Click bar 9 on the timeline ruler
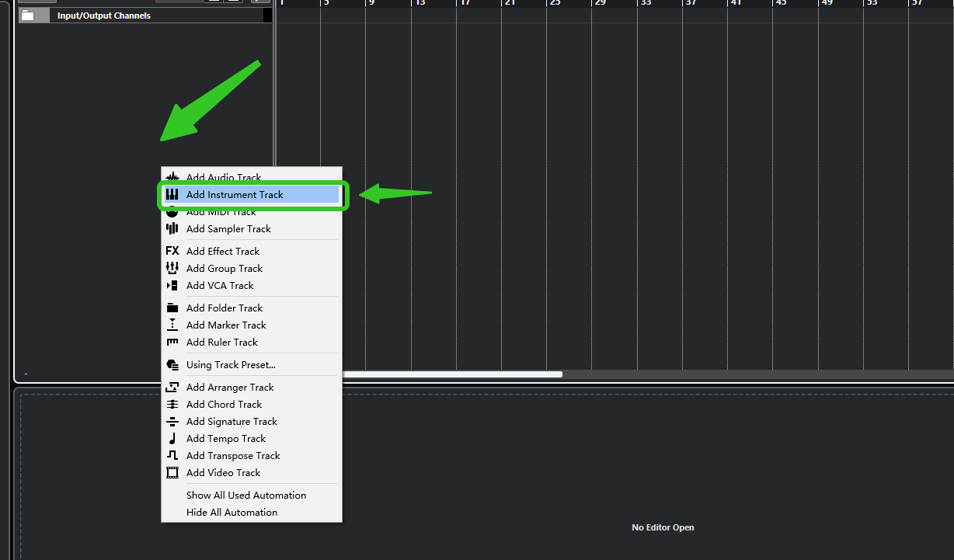 click(371, 3)
